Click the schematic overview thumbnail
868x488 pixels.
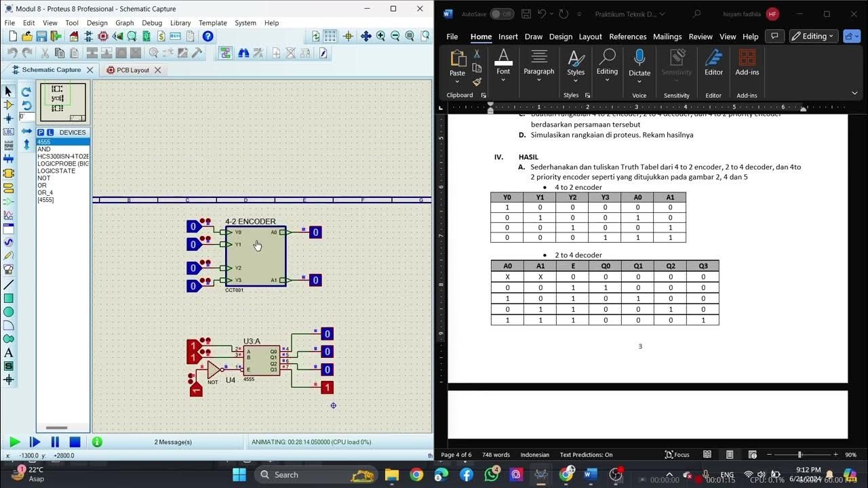tap(63, 102)
